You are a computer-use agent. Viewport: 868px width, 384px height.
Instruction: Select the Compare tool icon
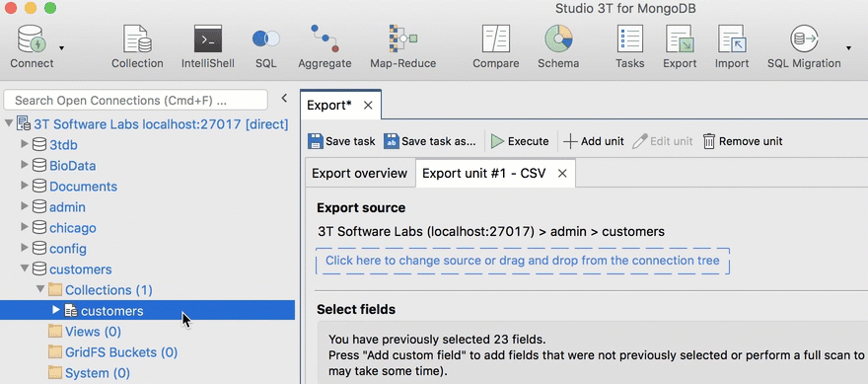tap(495, 47)
